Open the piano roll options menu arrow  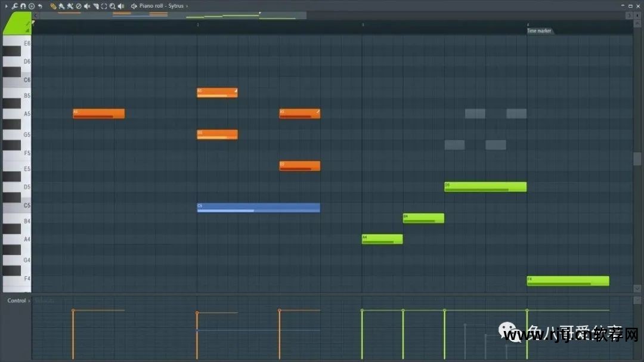6,6
